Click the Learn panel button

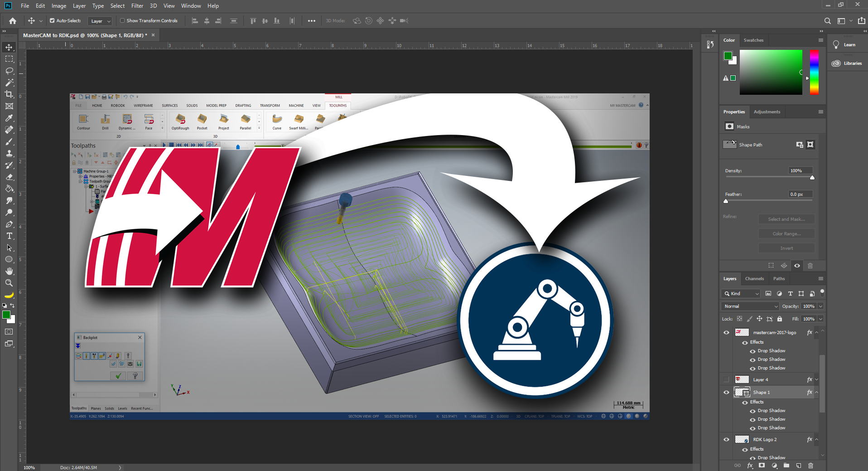845,45
